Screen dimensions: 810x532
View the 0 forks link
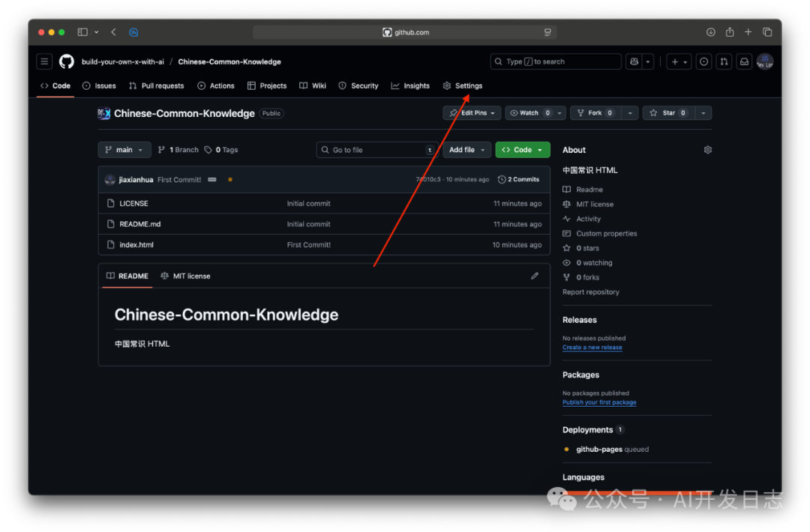click(587, 277)
